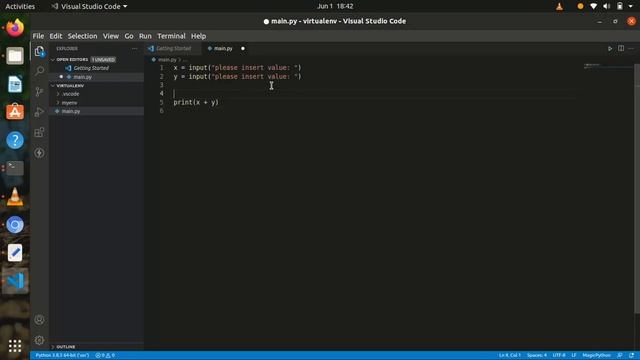Click the feedback icon in status bar
This screenshot has width=640, height=360.
click(x=620, y=356)
